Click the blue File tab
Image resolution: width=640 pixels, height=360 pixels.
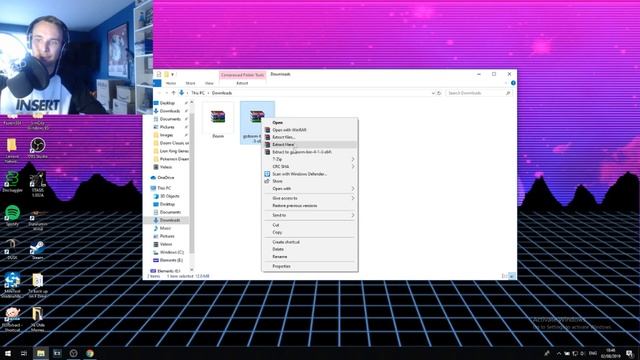coord(157,83)
